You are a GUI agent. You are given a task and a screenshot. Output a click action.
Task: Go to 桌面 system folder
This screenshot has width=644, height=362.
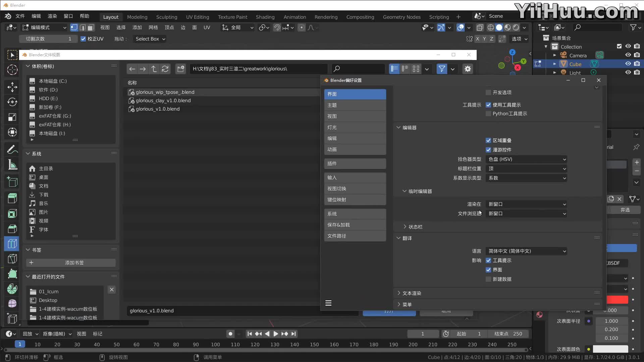point(44,177)
